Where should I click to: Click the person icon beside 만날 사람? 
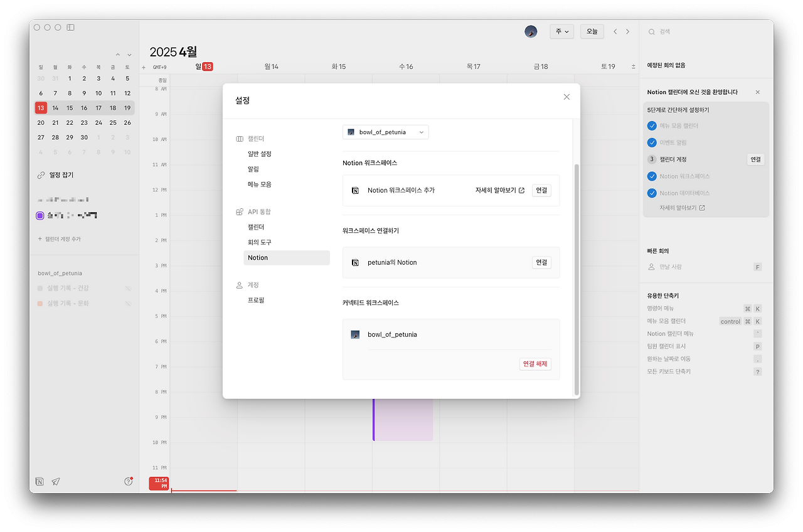[x=651, y=267]
